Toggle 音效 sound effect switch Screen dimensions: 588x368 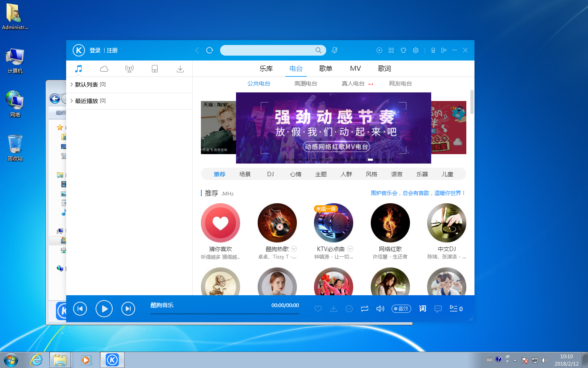(x=401, y=309)
